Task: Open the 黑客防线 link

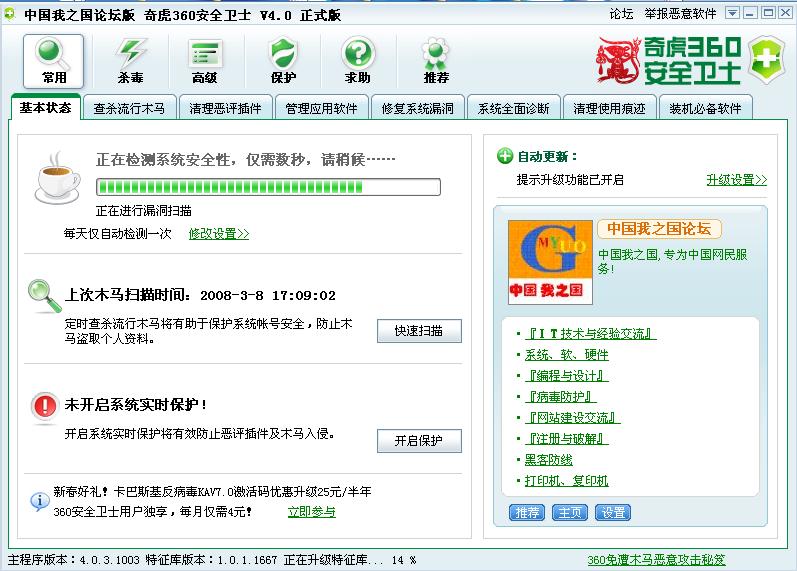Action: click(548, 460)
